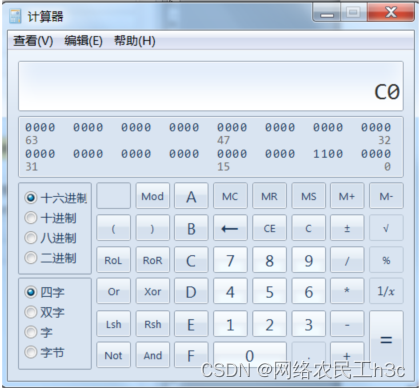Image resolution: width=420 pixels, height=389 pixels.
Task: Click the number 9 key
Action: coord(308,260)
